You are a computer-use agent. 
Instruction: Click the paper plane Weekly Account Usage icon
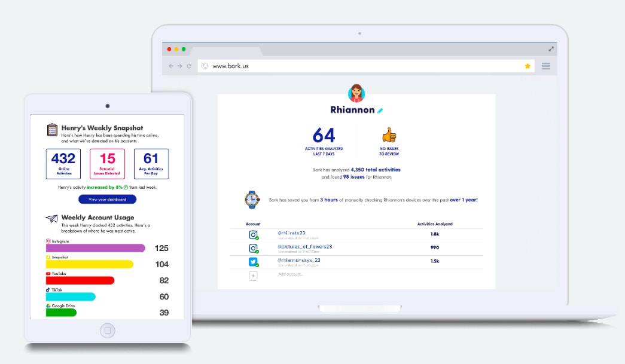52,219
